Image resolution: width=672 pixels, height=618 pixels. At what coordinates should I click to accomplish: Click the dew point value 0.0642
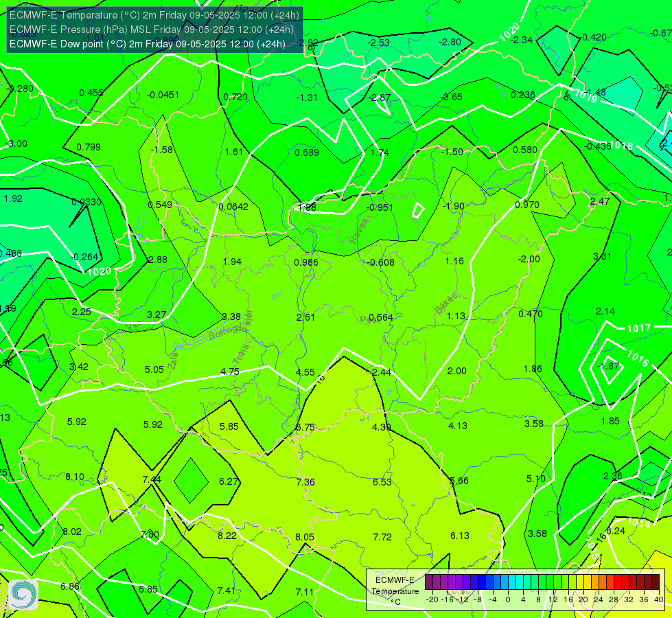233,207
